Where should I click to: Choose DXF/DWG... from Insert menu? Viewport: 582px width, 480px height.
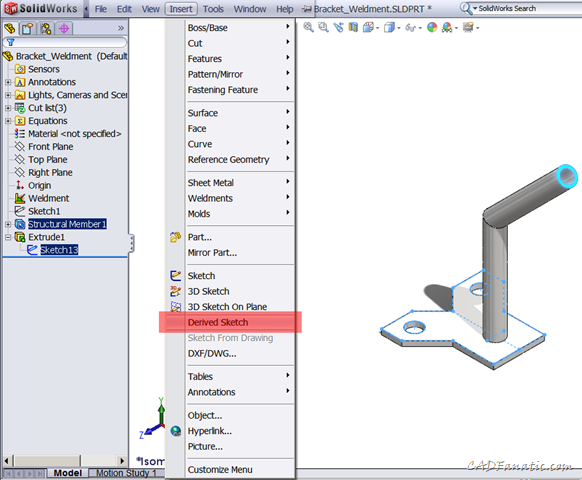[230, 353]
